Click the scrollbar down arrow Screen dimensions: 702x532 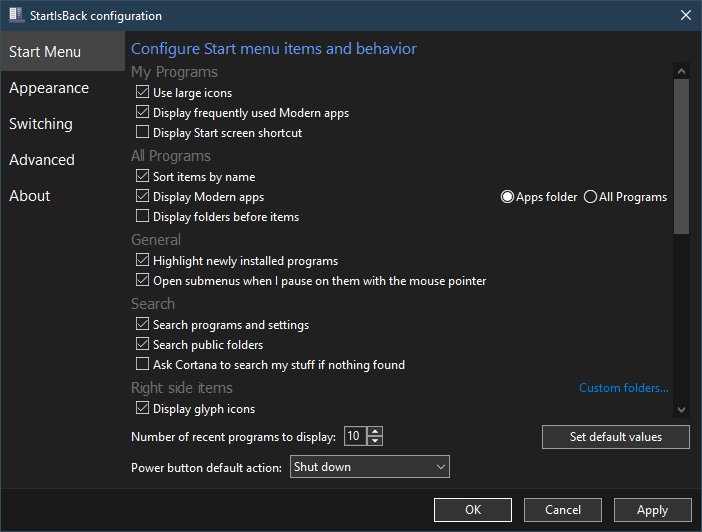[681, 409]
